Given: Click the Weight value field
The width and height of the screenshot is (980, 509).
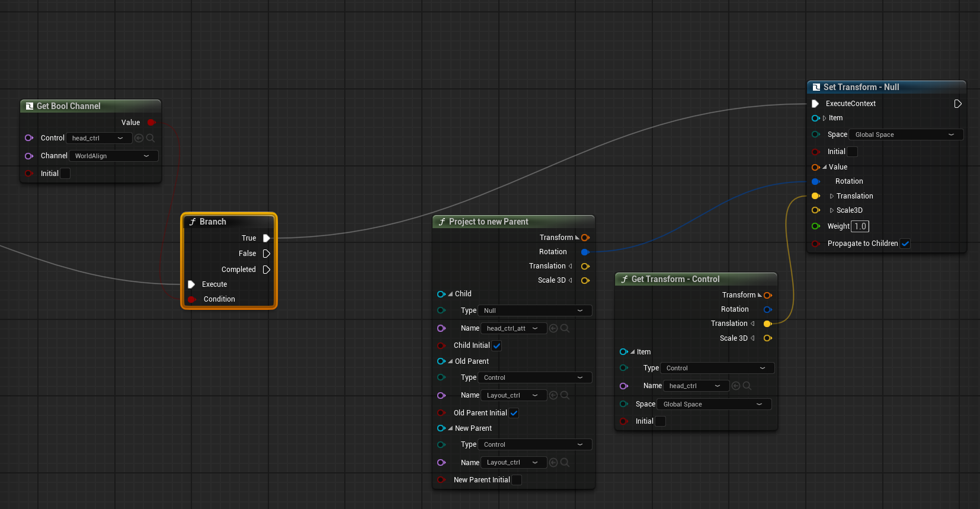Looking at the screenshot, I should (x=860, y=226).
